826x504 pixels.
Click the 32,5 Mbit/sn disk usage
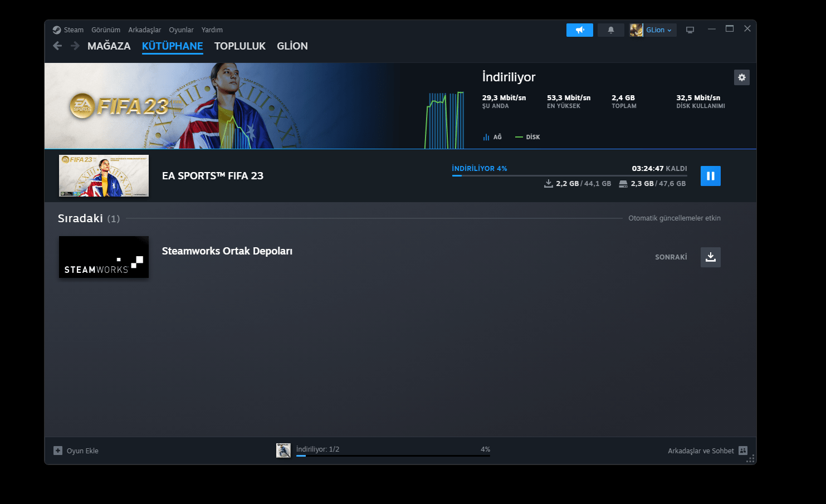click(x=698, y=98)
